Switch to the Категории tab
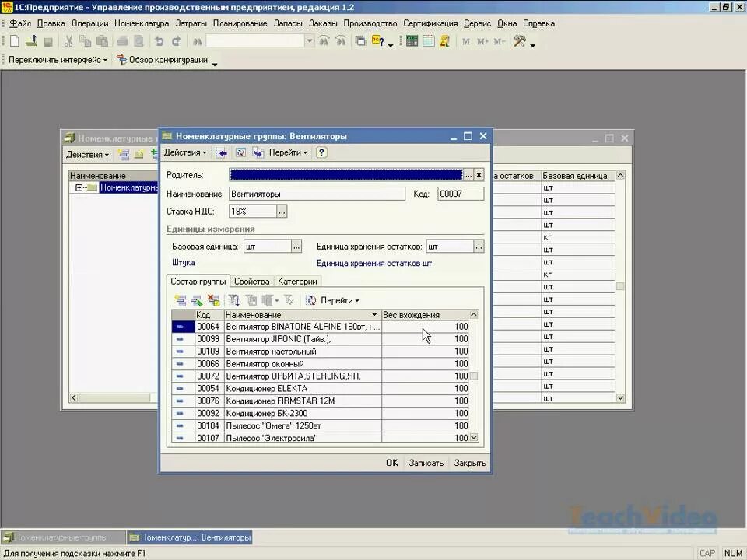Image resolution: width=747 pixels, height=560 pixels. pyautogui.click(x=297, y=282)
